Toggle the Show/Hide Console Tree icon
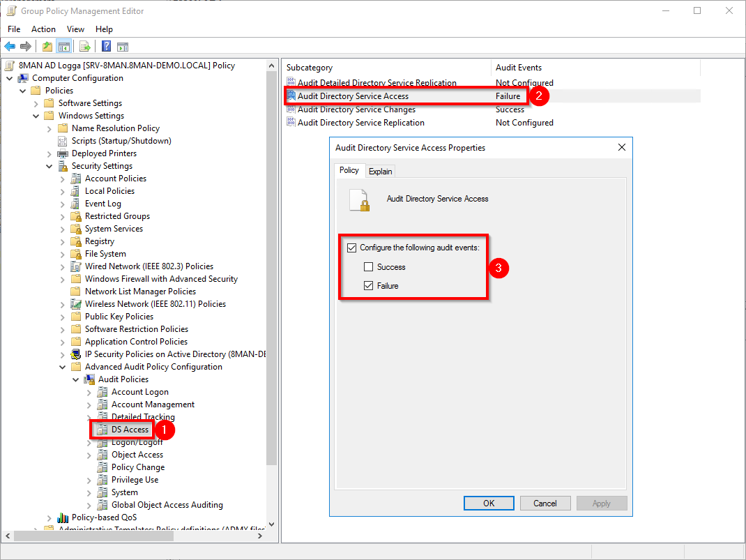This screenshot has width=746, height=560. click(x=63, y=47)
